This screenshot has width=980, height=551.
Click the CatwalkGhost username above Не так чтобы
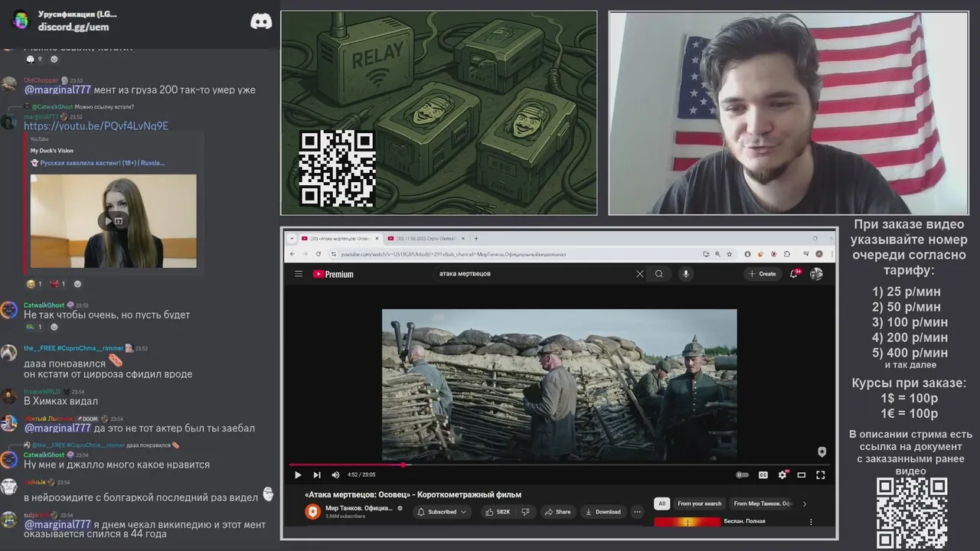point(44,305)
